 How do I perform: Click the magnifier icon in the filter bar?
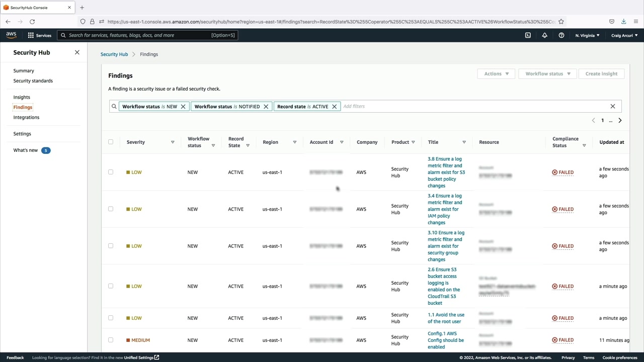coord(114,107)
